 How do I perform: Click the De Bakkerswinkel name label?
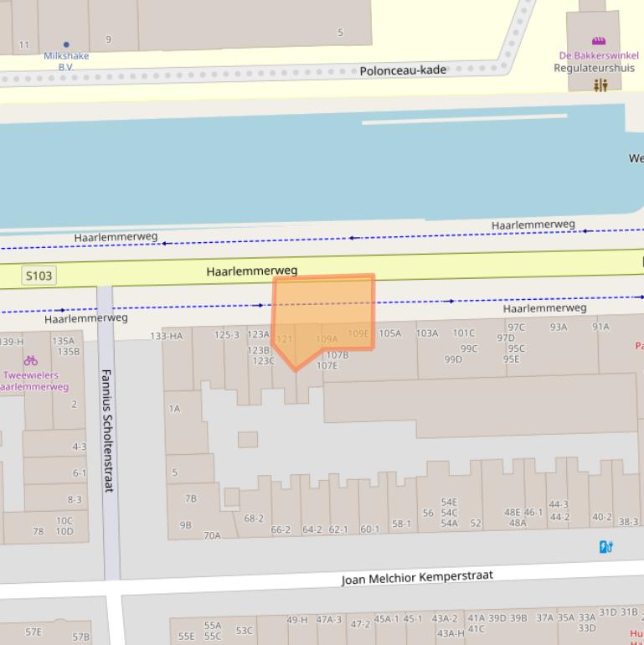pos(598,56)
